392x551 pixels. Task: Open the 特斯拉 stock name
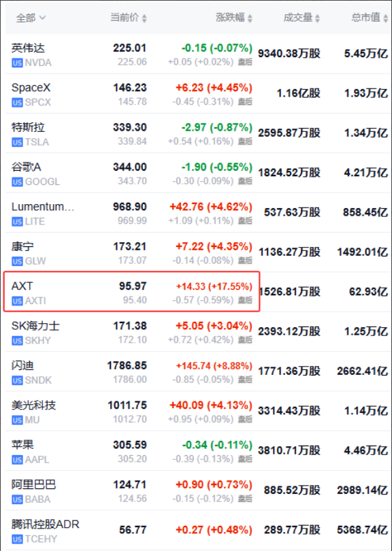pyautogui.click(x=28, y=127)
